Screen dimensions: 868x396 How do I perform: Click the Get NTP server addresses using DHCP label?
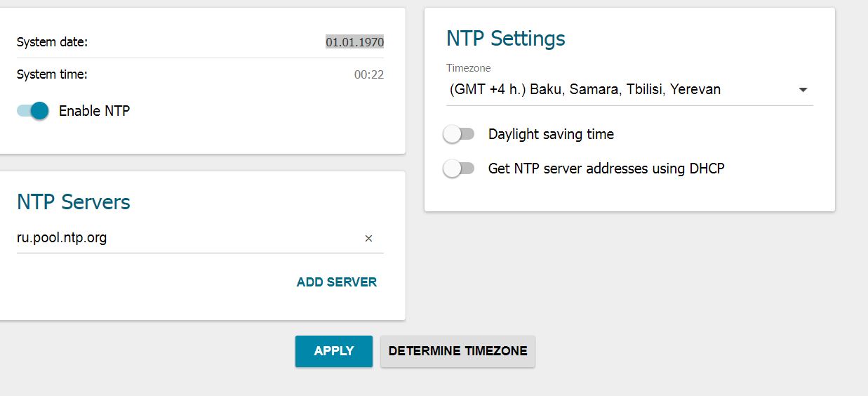tap(606, 169)
